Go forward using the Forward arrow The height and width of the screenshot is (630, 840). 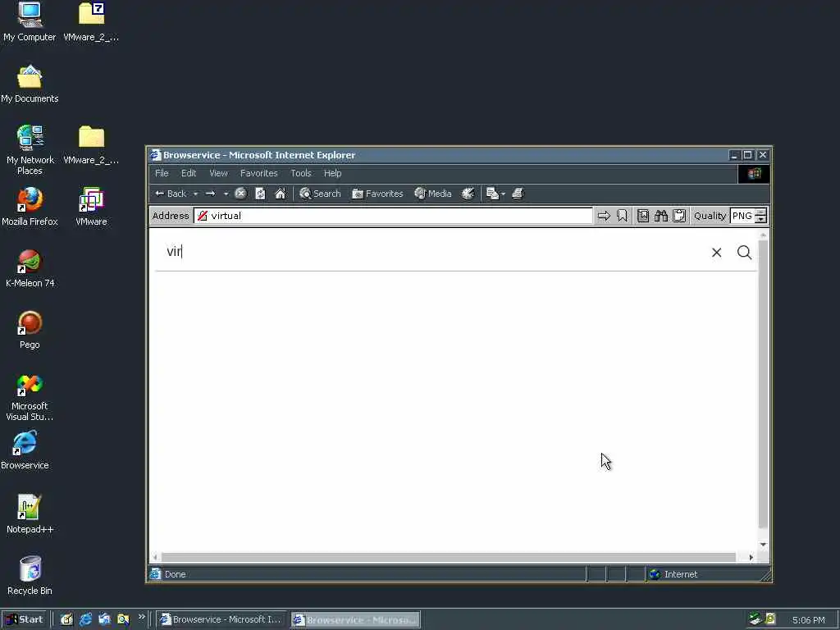pyautogui.click(x=211, y=194)
